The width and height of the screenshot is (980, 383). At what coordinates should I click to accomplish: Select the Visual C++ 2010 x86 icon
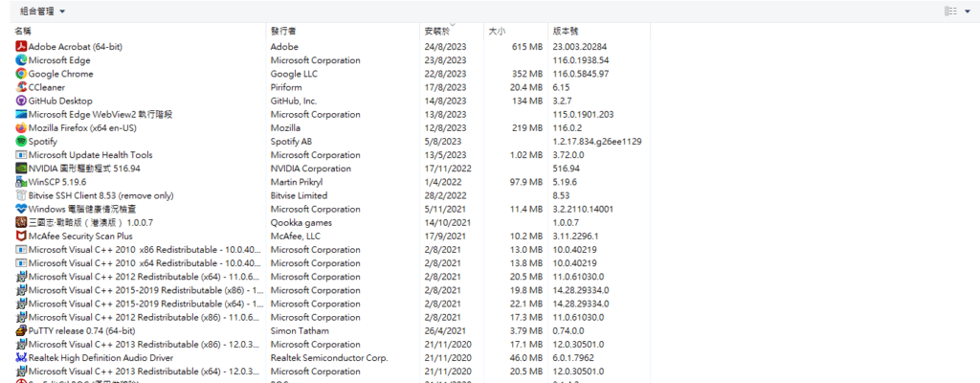click(21, 250)
